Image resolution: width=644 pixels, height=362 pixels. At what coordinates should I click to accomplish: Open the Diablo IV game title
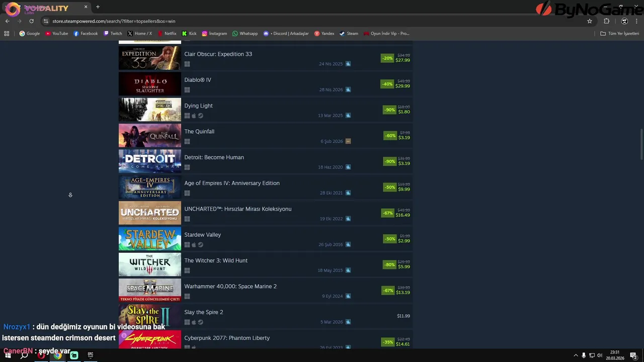[198, 80]
